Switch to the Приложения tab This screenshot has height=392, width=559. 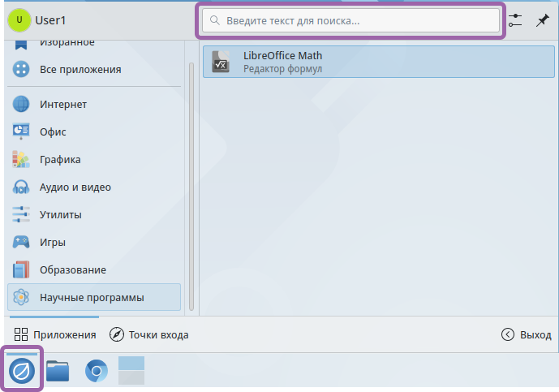pyautogui.click(x=55, y=334)
